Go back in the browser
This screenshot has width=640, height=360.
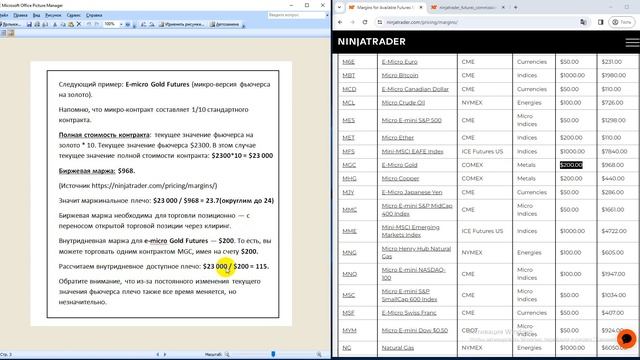tap(340, 22)
